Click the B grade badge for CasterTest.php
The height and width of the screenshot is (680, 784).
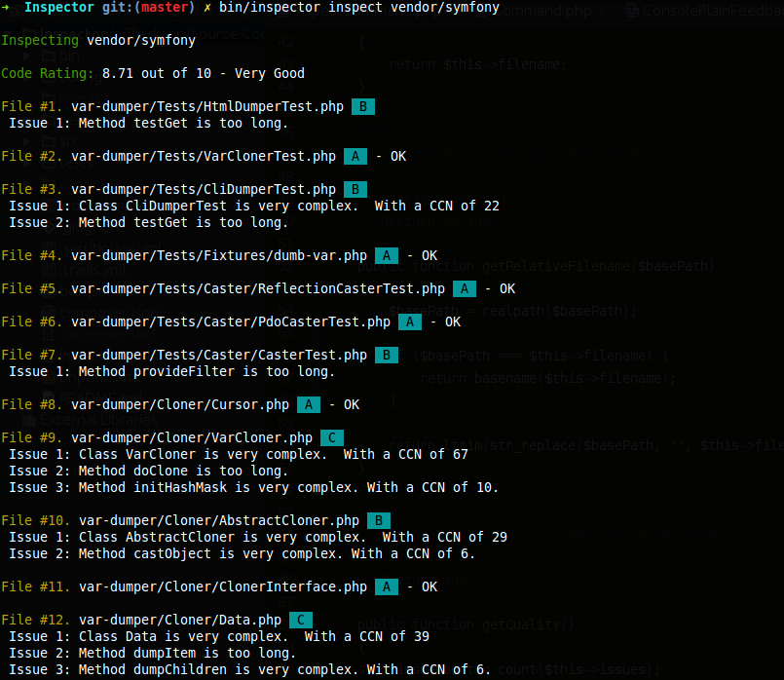387,355
